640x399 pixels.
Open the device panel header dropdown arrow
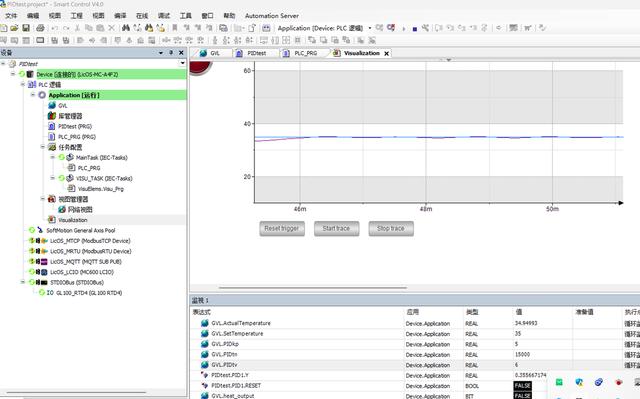tap(161, 53)
